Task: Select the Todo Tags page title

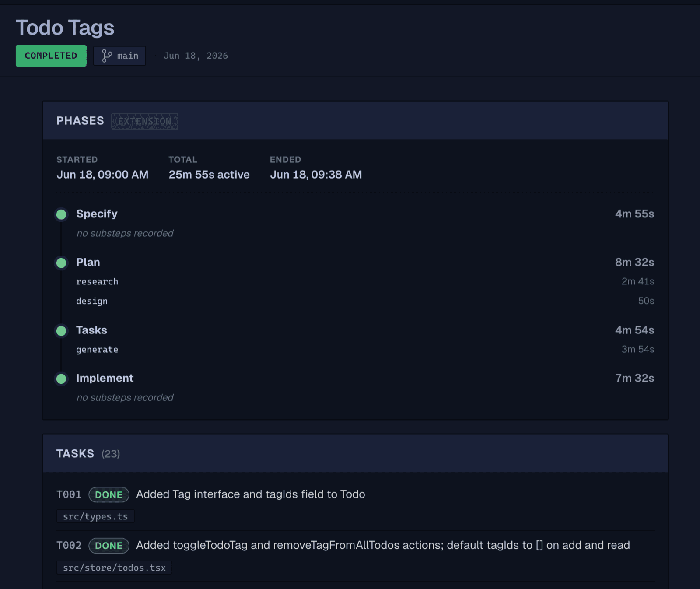Action: click(x=65, y=28)
